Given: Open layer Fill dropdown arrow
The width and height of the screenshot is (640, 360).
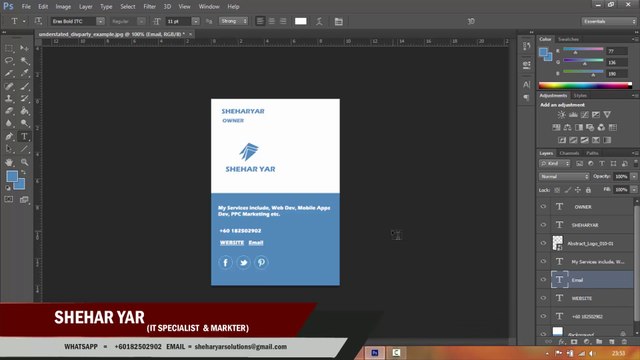Looking at the screenshot, I should pyautogui.click(x=634, y=190).
